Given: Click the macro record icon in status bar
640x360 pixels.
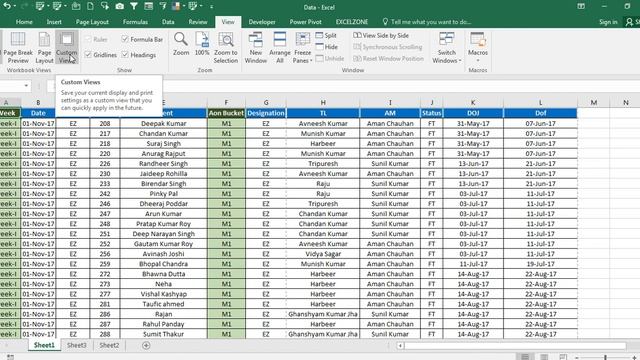Looking at the screenshot, I should pos(10,357).
